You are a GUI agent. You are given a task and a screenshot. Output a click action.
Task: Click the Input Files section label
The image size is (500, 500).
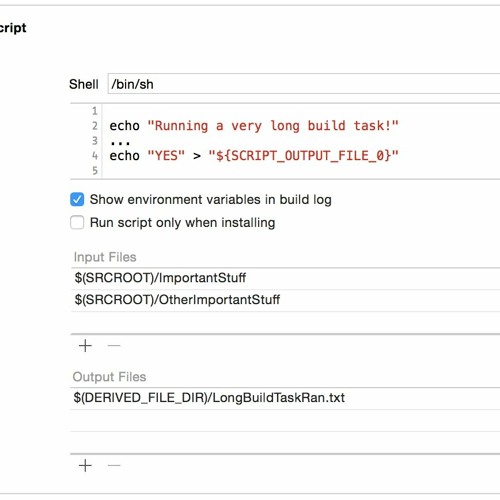click(x=105, y=257)
